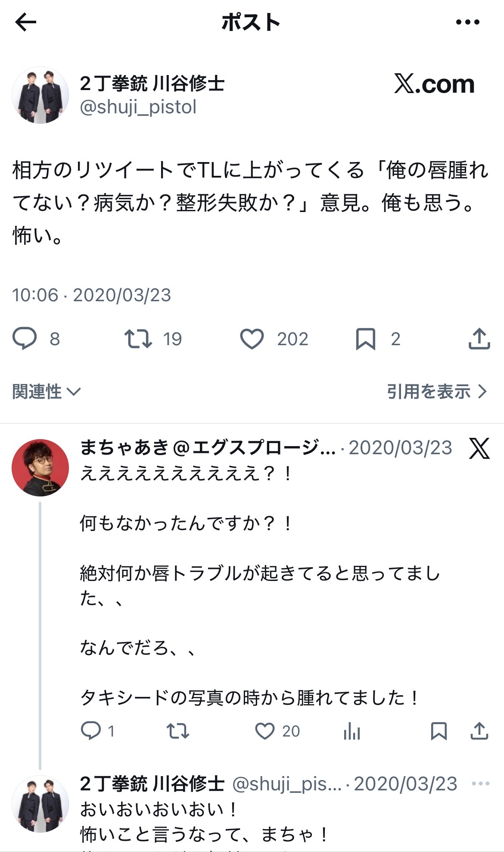Screen dimensions: 504x852
Task: Repost the main post with 19 reposts
Action: (138, 339)
